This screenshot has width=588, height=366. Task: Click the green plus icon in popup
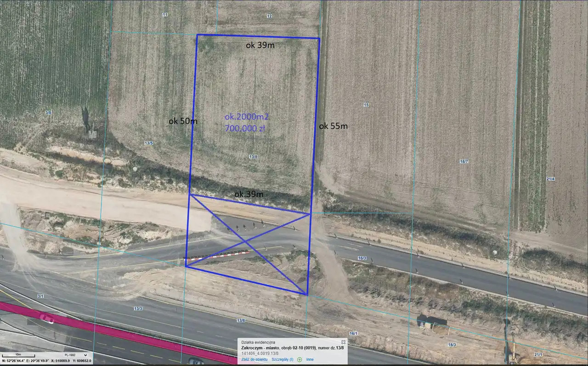pos(300,360)
